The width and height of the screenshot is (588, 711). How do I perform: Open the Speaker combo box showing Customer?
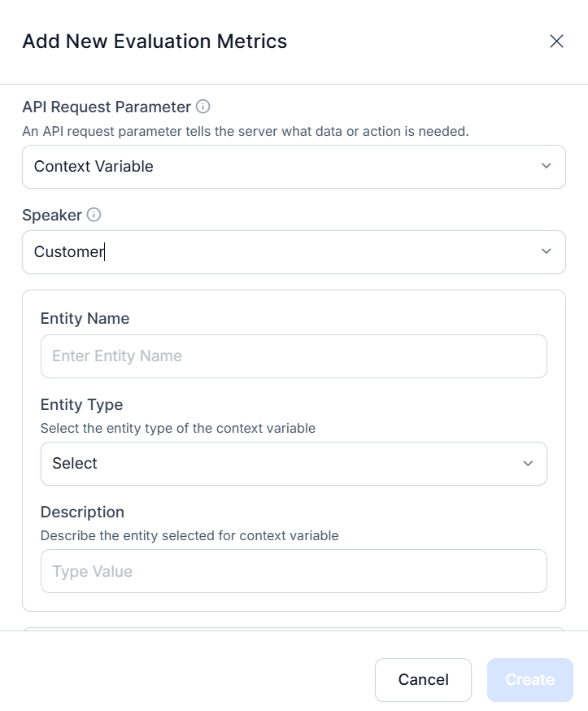(x=294, y=252)
